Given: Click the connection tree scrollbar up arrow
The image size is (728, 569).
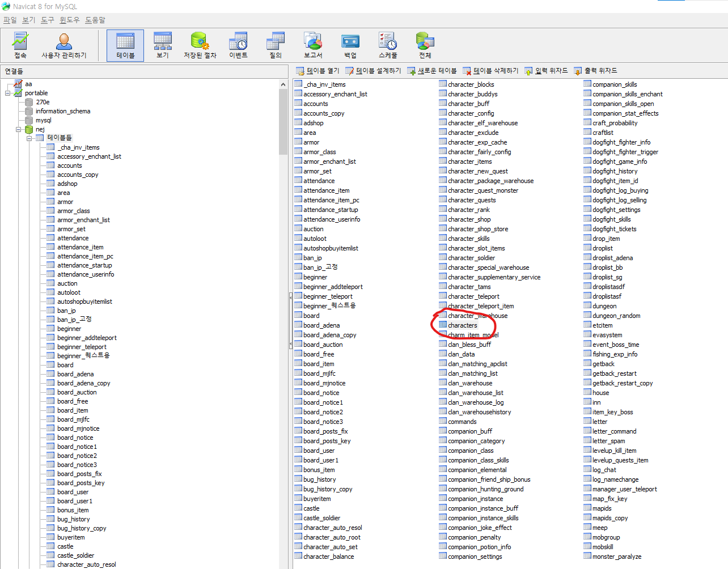Looking at the screenshot, I should click(x=283, y=84).
